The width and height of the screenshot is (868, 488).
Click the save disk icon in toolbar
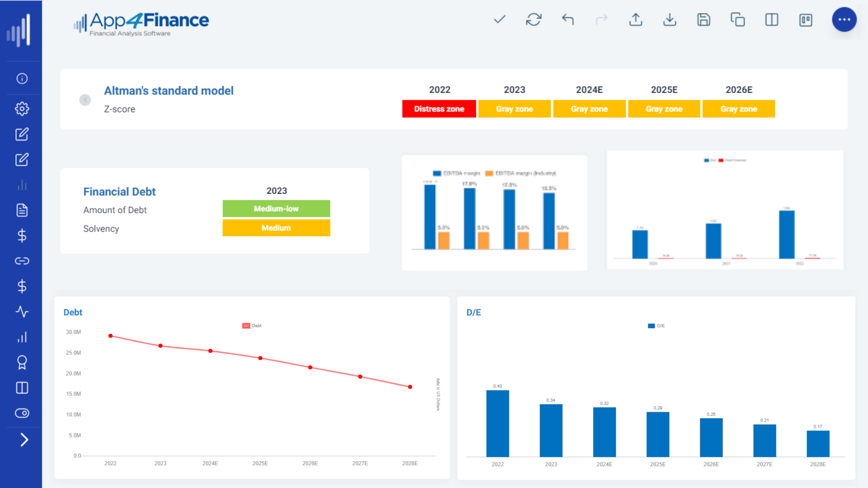click(703, 20)
